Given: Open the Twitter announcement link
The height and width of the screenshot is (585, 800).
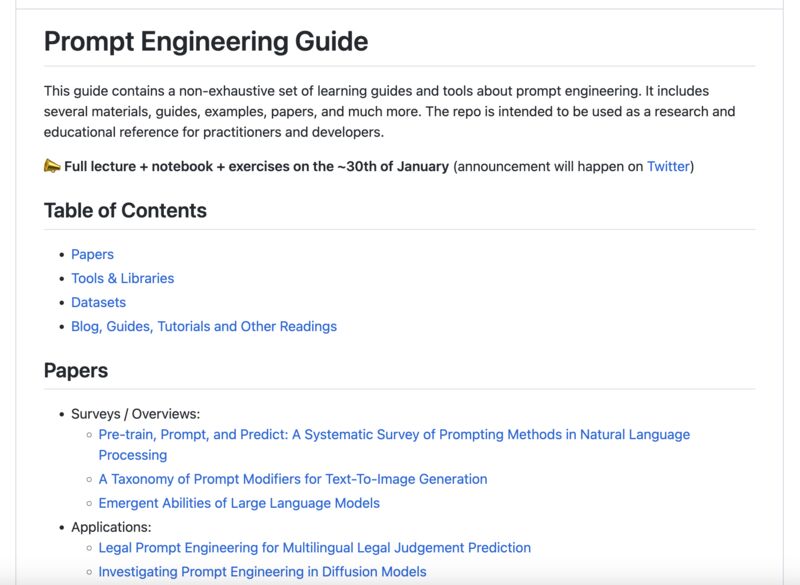Looking at the screenshot, I should click(668, 166).
